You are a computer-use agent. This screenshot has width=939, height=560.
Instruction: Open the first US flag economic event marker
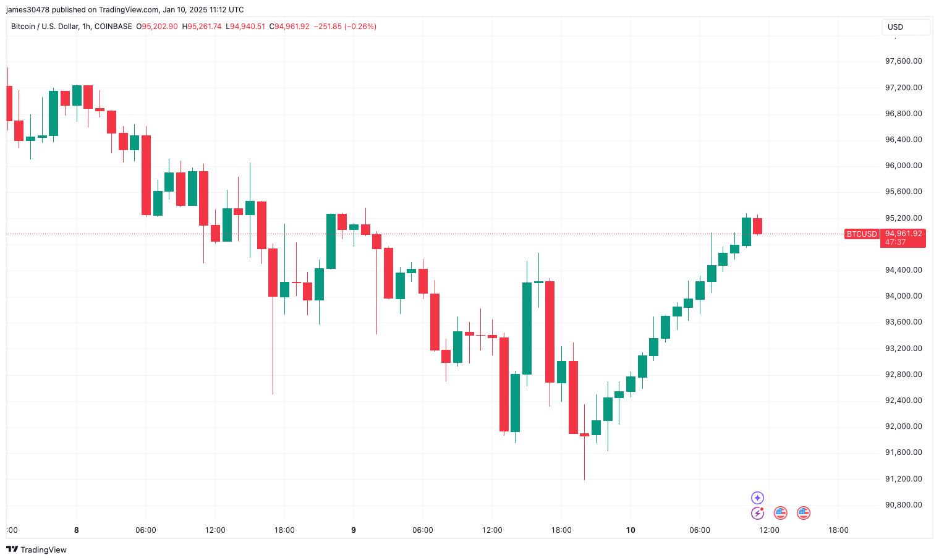pyautogui.click(x=780, y=513)
